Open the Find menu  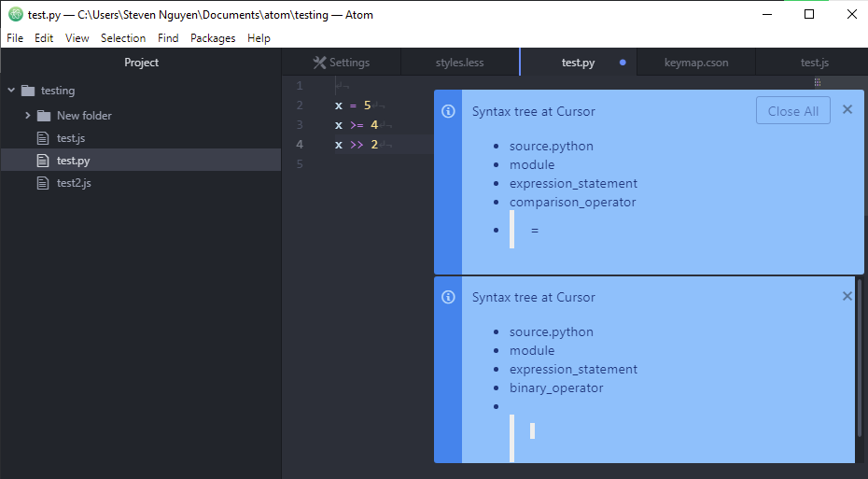(x=168, y=38)
